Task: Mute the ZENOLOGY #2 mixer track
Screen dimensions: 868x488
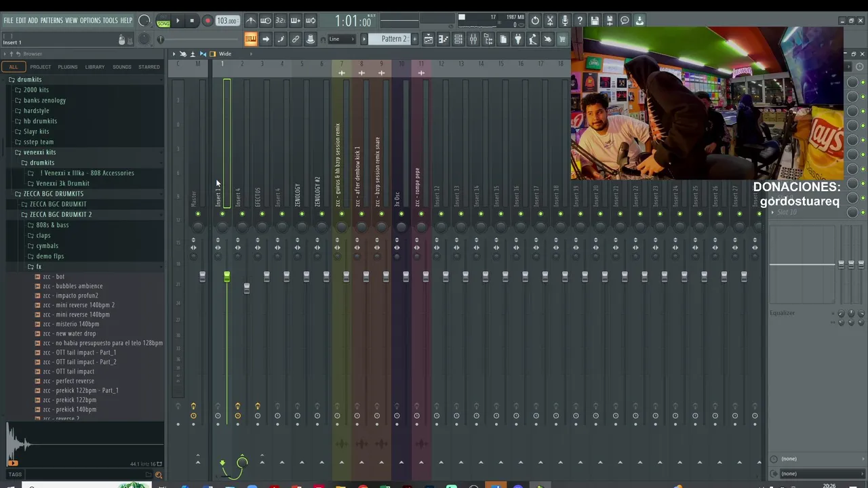Action: pyautogui.click(x=321, y=214)
